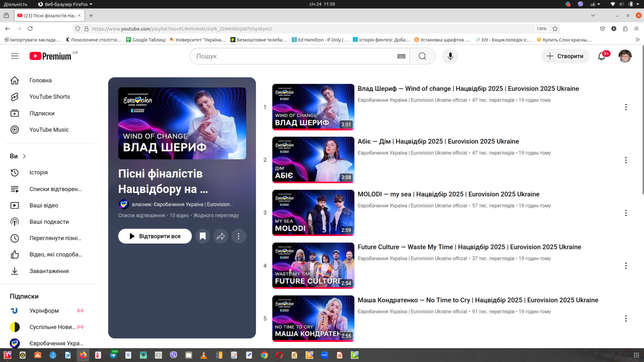Screen dimensions: 644x362
Task: Open Firefox application menu
Action: coord(636,29)
